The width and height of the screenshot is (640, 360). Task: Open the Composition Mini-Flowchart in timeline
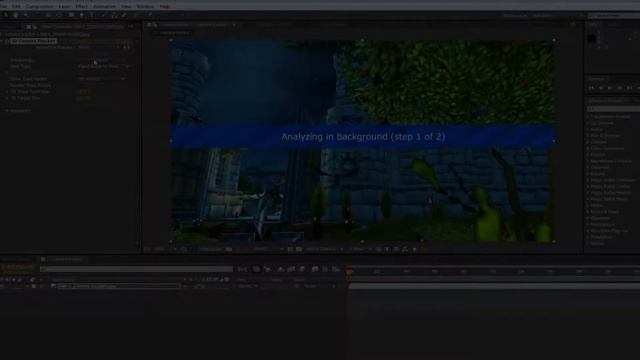pyautogui.click(x=242, y=269)
